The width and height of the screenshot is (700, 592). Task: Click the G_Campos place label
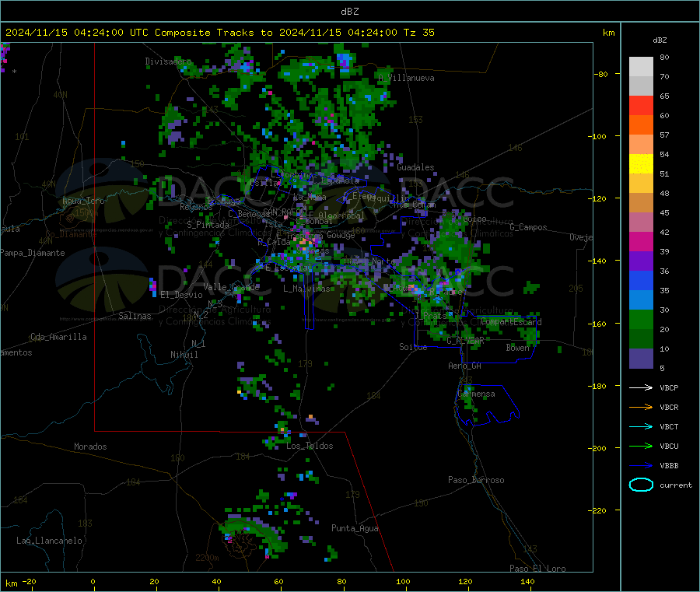coord(528,227)
